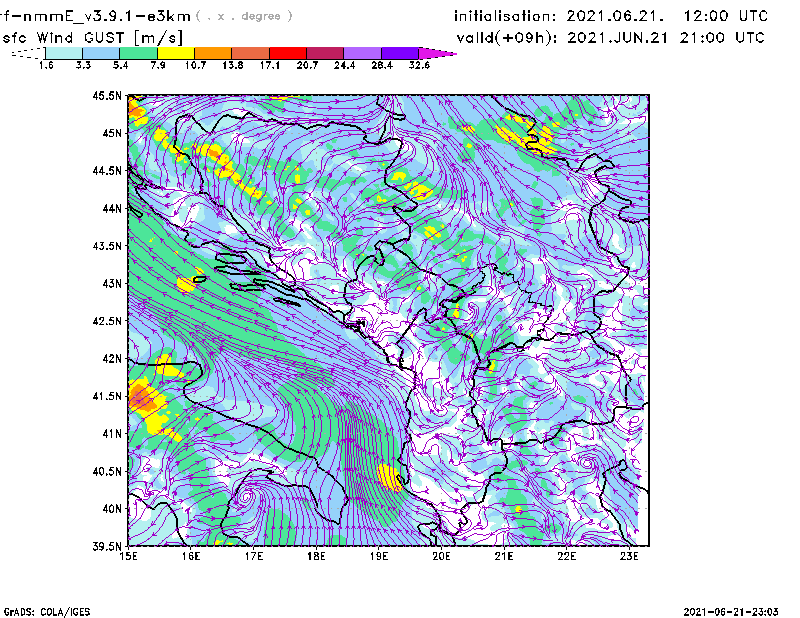This screenshot has width=800, height=618.
Task: Click the 23E longitude label
Action: coord(629,556)
